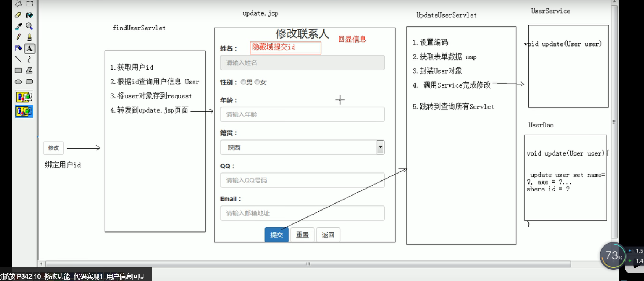Click the 返回 button
Image resolution: width=644 pixels, height=281 pixels.
[x=328, y=235]
